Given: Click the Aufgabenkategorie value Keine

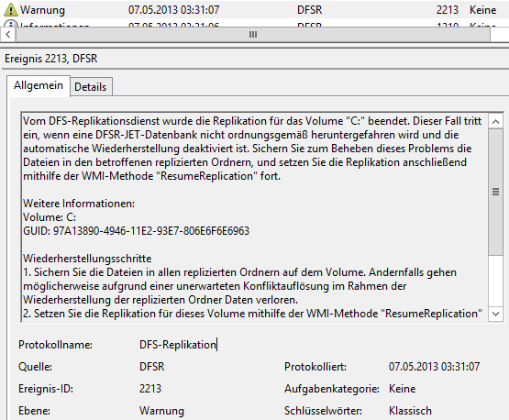Looking at the screenshot, I should tap(403, 389).
